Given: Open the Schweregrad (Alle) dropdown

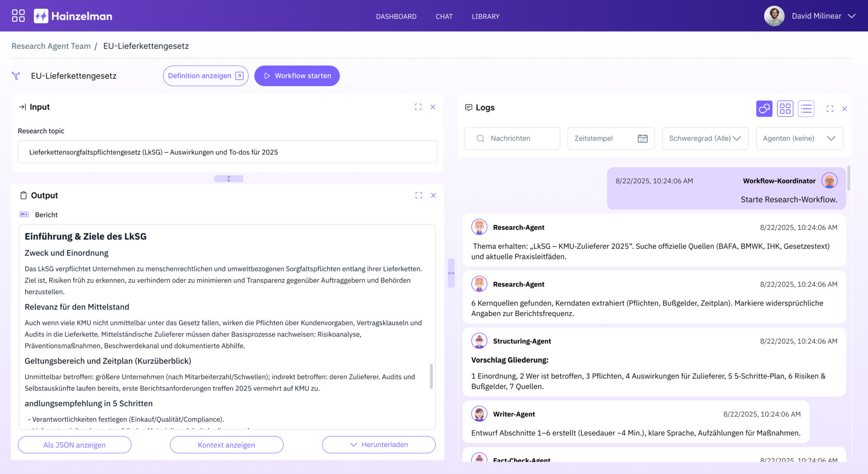Looking at the screenshot, I should (705, 138).
